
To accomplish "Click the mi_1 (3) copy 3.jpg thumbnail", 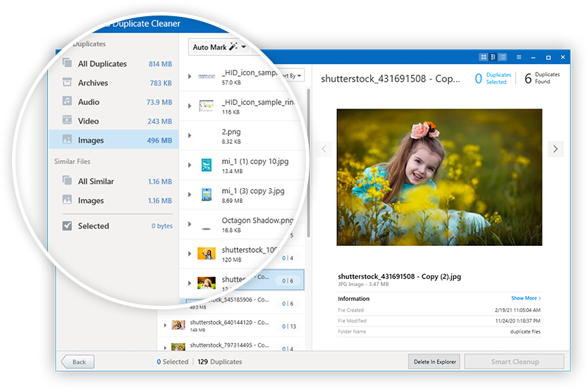I will click(207, 195).
